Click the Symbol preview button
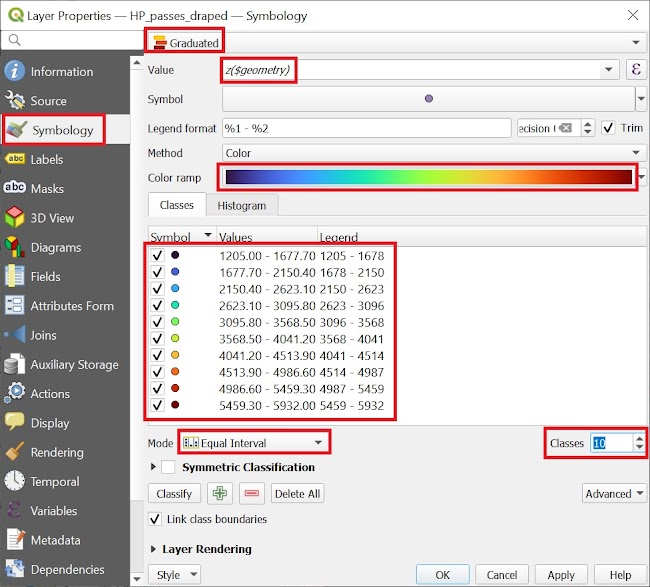This screenshot has width=650, height=587. point(428,99)
